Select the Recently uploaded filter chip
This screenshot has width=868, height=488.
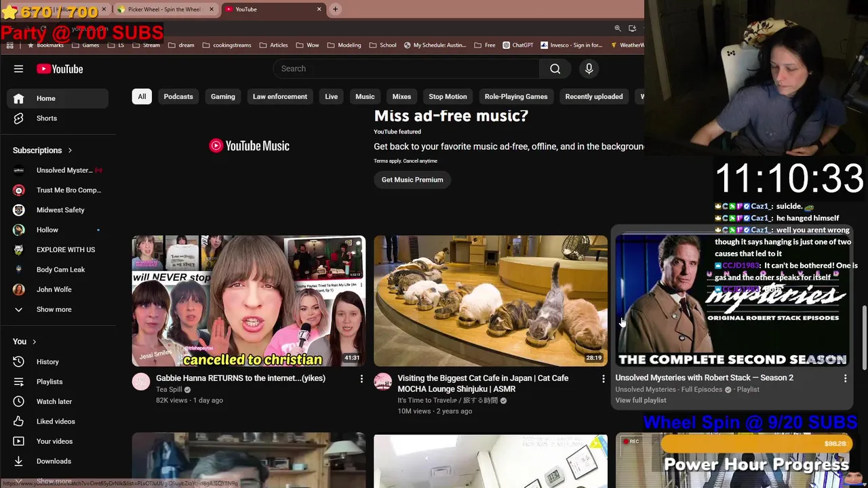pos(594,96)
